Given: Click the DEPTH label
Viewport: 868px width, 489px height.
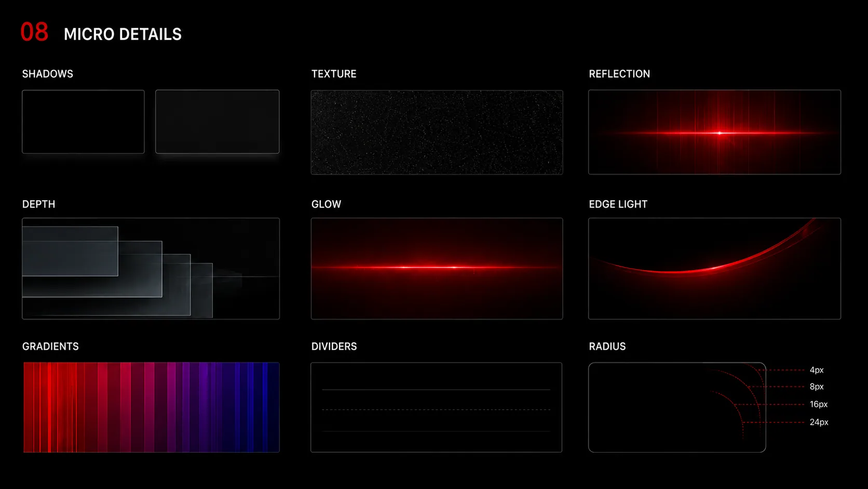Looking at the screenshot, I should point(38,204).
